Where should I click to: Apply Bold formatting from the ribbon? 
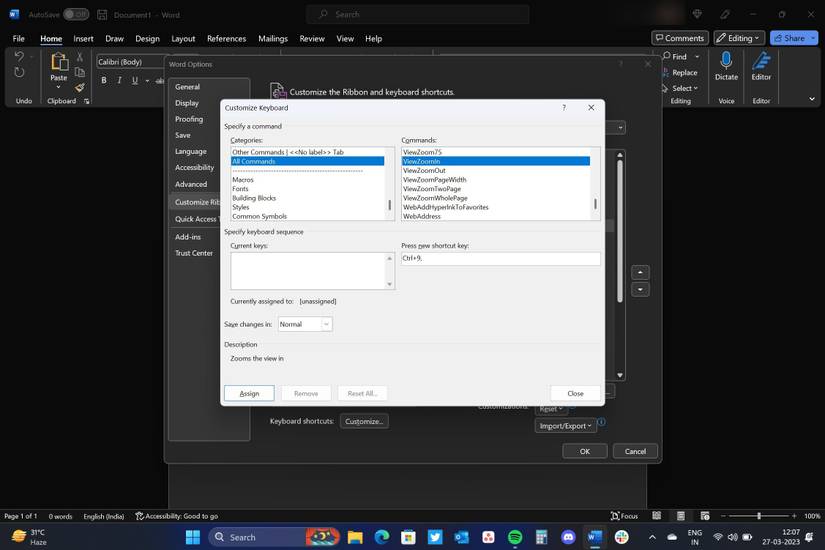pos(104,80)
